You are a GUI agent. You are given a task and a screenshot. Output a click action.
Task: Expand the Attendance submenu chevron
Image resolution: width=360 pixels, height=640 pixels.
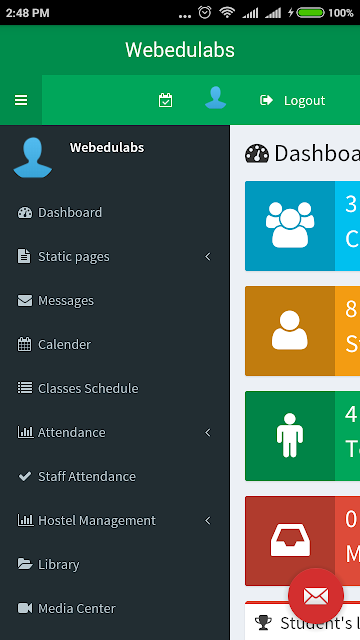coord(208,432)
